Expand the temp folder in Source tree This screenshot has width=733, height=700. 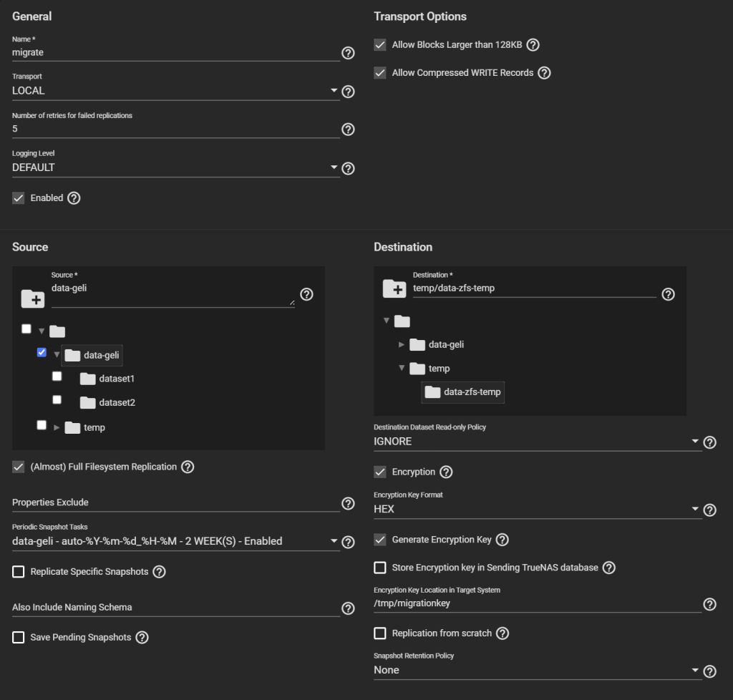point(57,427)
